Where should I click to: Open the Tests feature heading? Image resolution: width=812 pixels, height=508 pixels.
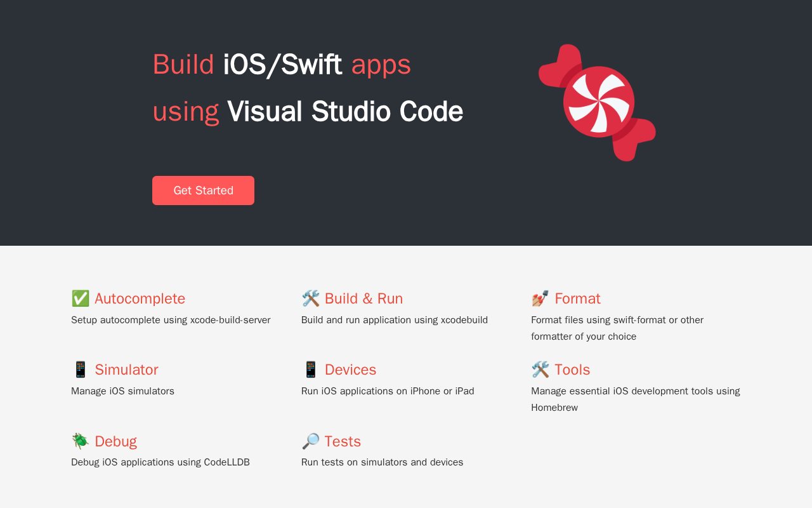click(x=343, y=441)
